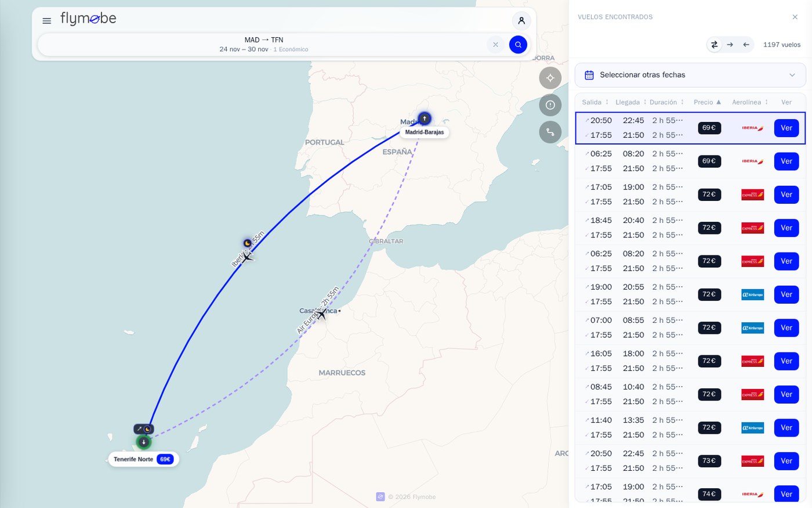
Task: Click the route path map button
Action: click(550, 132)
